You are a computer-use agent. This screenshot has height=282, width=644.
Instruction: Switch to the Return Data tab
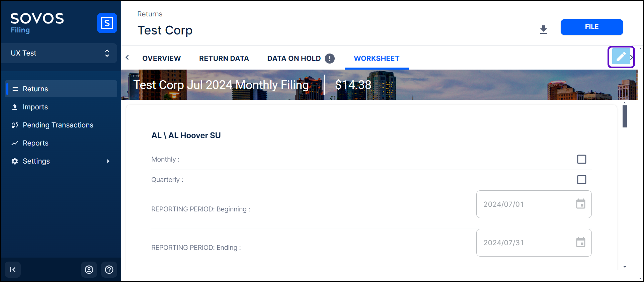224,59
